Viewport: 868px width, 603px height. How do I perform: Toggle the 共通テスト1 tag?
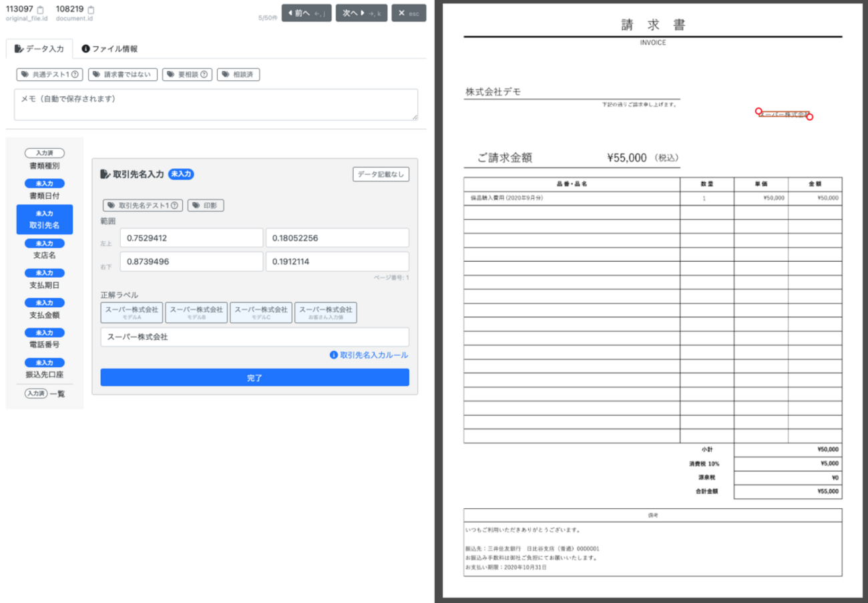click(x=50, y=75)
